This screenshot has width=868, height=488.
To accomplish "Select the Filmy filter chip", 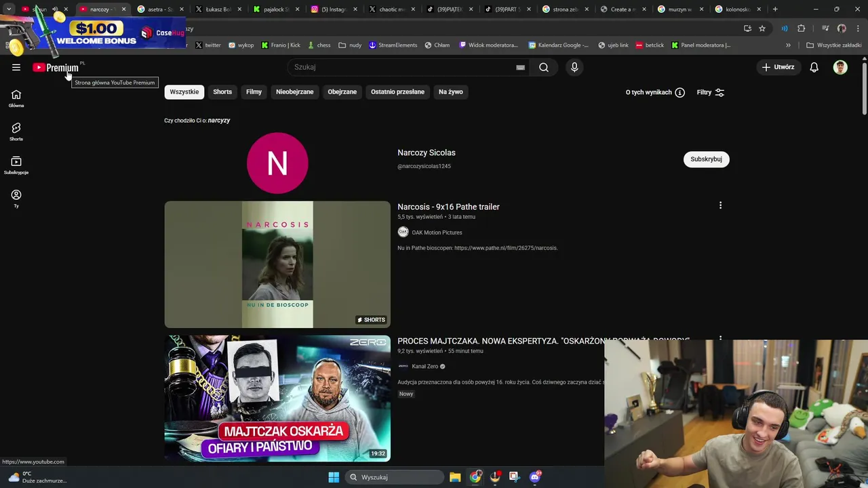I will (x=254, y=92).
